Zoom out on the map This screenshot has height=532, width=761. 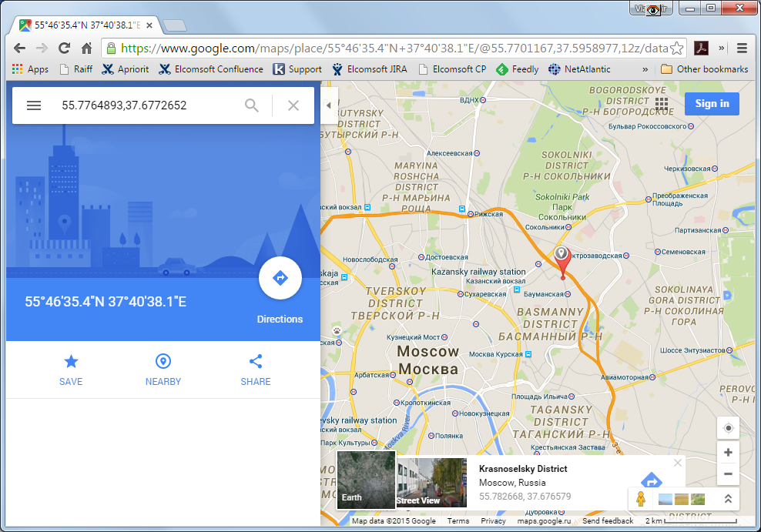[x=728, y=473]
